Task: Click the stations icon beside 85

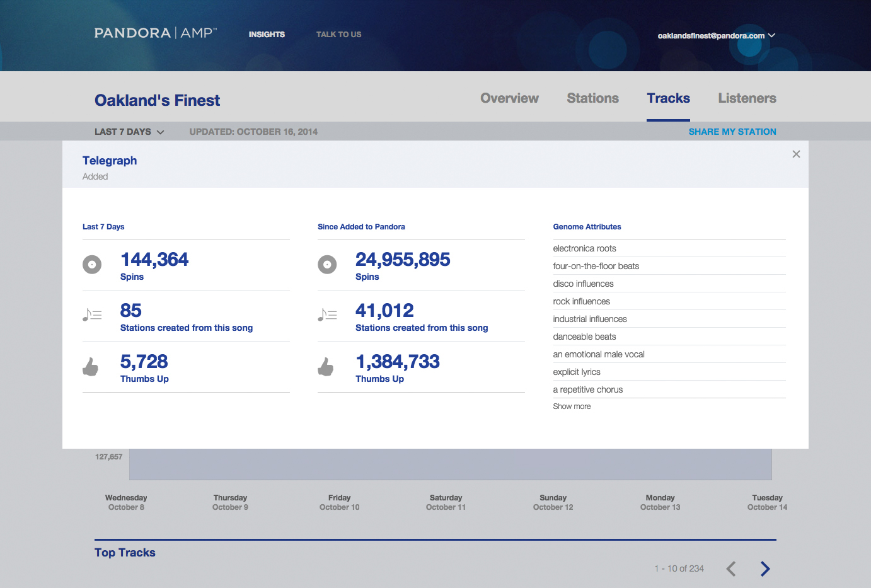Action: click(x=92, y=314)
